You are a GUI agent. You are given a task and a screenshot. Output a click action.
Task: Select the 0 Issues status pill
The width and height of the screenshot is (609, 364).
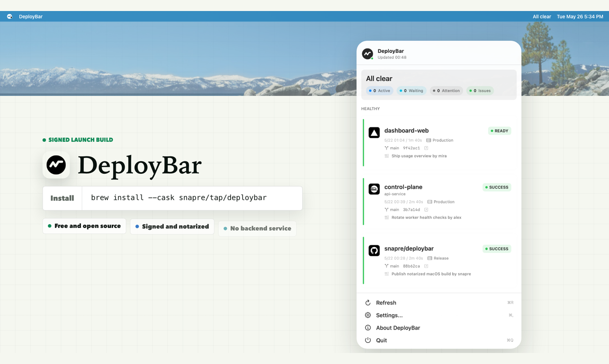pyautogui.click(x=480, y=91)
